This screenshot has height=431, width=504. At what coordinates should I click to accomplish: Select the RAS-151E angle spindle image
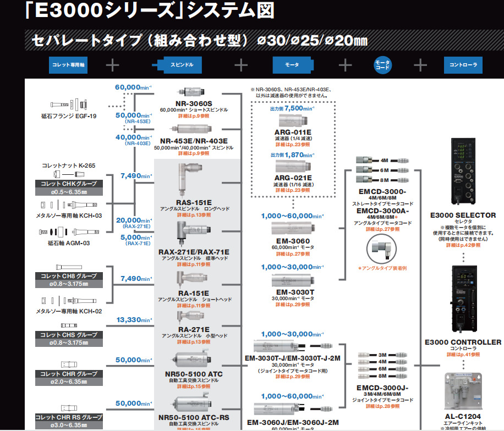[x=190, y=179]
